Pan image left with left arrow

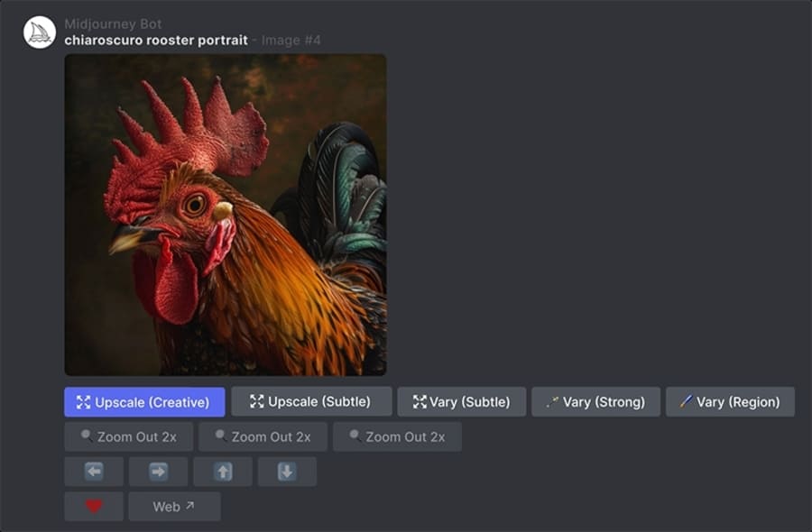(94, 472)
